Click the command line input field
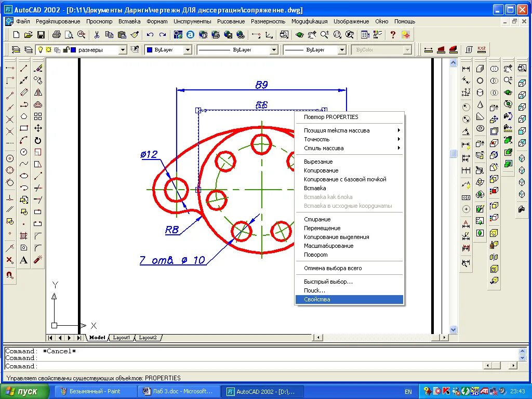The image size is (532, 399). [243, 366]
